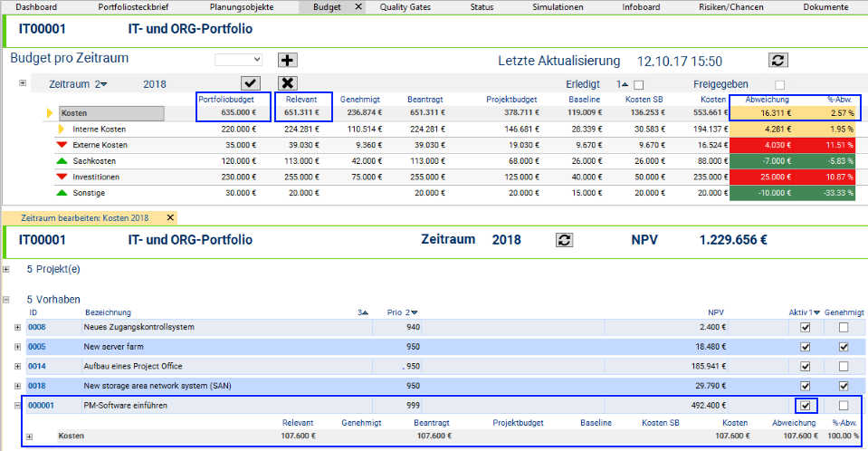Image resolution: width=868 pixels, height=451 pixels.
Task: Check Genehmigt for Neues Zugangskontrollsystem
Action: (844, 327)
